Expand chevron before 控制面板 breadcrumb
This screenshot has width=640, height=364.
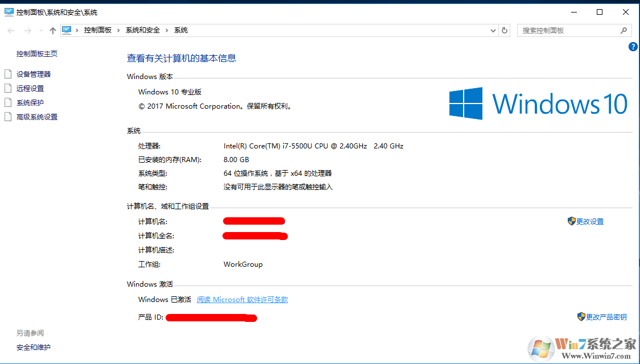77,30
